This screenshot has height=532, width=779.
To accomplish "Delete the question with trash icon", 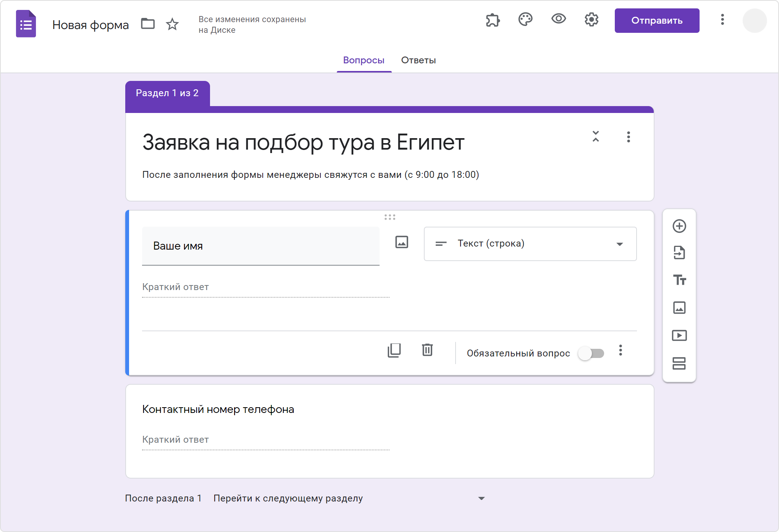I will [x=427, y=350].
